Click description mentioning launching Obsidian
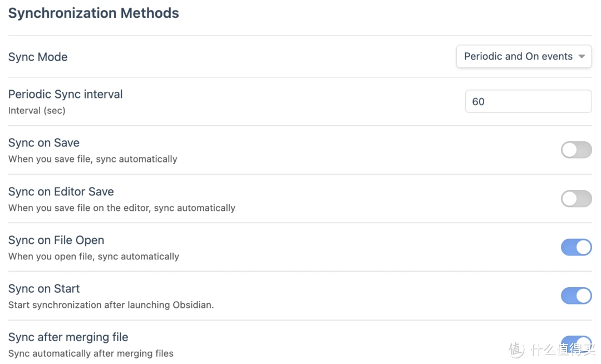Viewport: 601px width, 364px height. (111, 305)
